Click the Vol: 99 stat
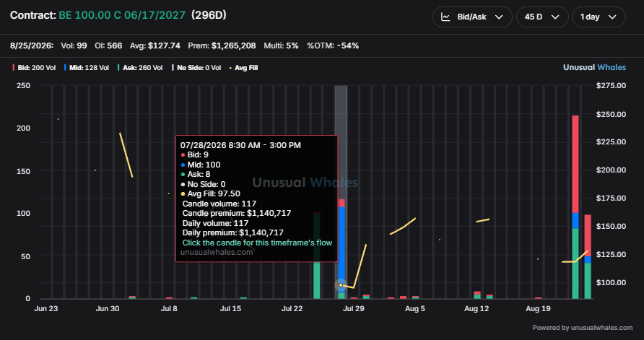Viewport: 644px width, 340px height. click(x=74, y=45)
